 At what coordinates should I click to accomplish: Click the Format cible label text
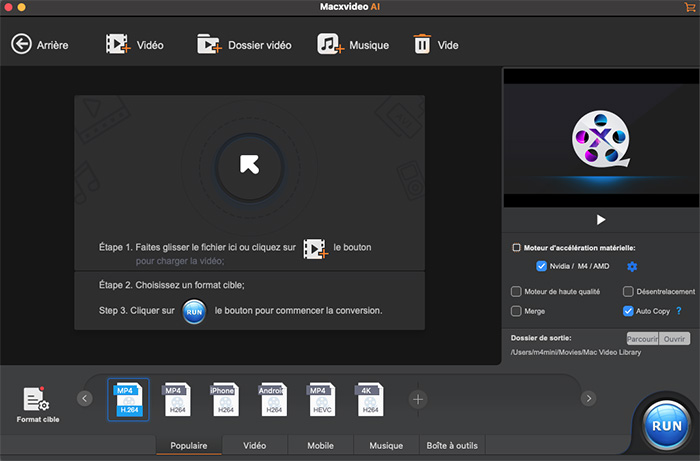click(x=38, y=419)
